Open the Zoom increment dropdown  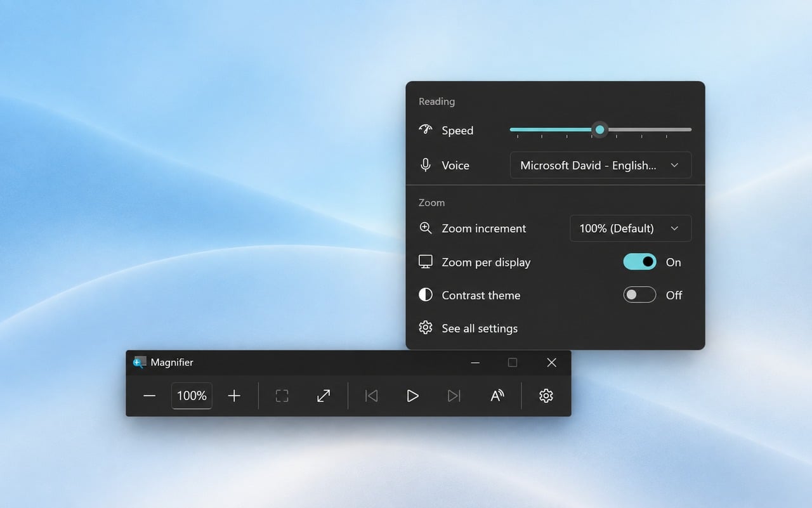coord(631,228)
